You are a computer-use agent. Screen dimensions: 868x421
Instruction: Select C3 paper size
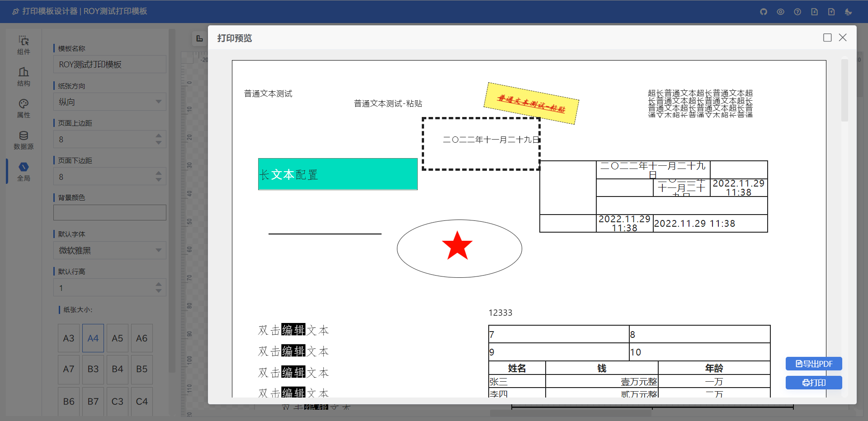[118, 401]
